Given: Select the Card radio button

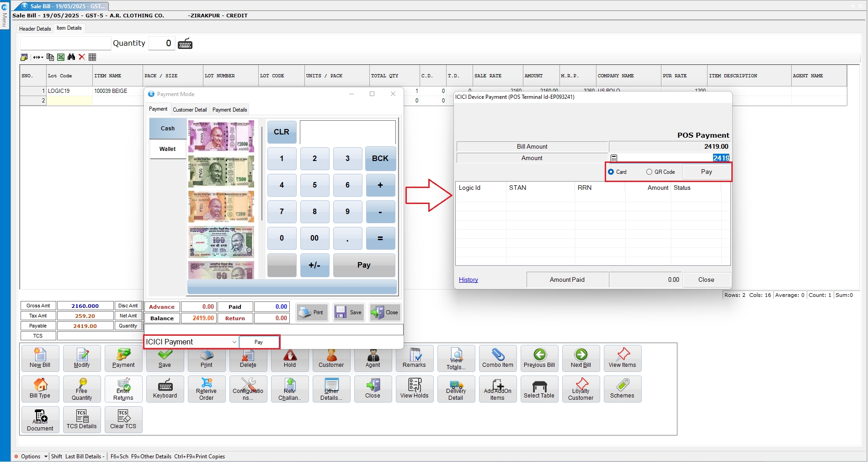Looking at the screenshot, I should (611, 172).
